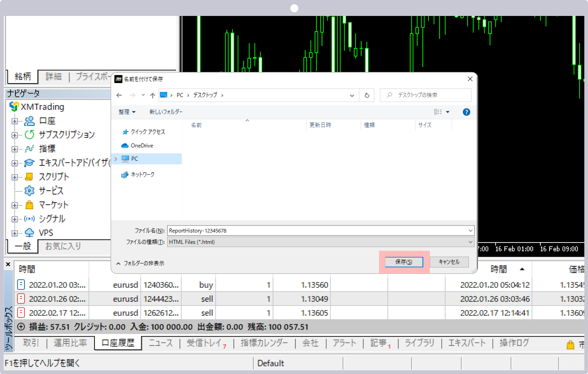Open ファイルの種類 file type dropdown
The image size is (588, 374).
click(x=321, y=242)
